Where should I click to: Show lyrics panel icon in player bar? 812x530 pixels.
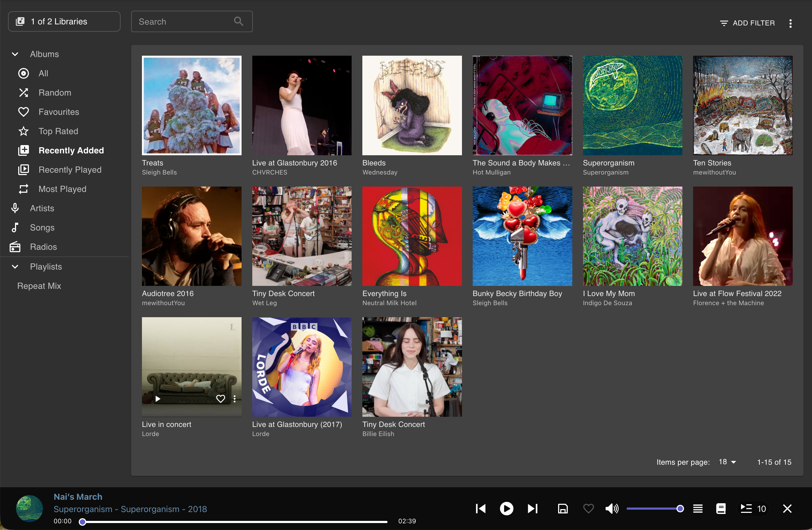tap(721, 509)
